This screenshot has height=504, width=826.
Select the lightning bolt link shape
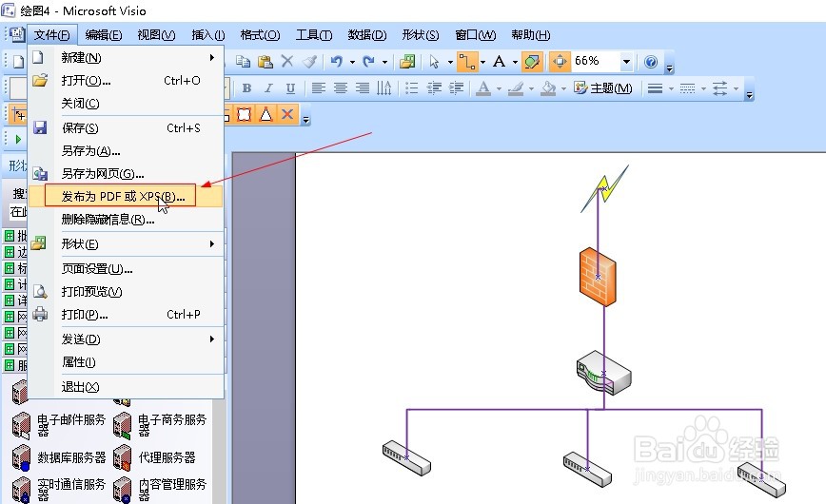click(605, 188)
